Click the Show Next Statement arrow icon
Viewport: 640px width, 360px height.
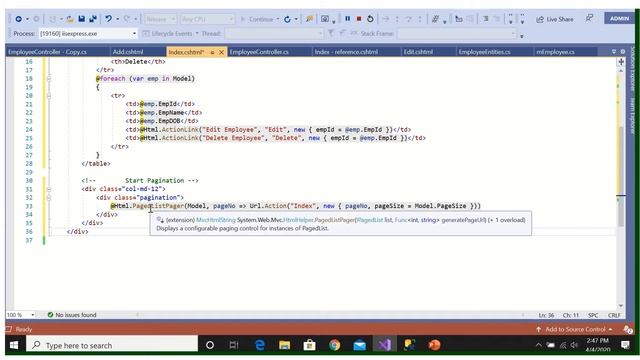386,19
